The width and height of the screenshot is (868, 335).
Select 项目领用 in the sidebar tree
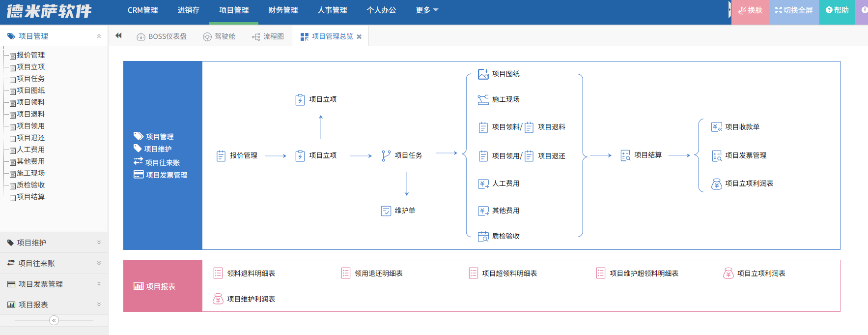pos(30,126)
